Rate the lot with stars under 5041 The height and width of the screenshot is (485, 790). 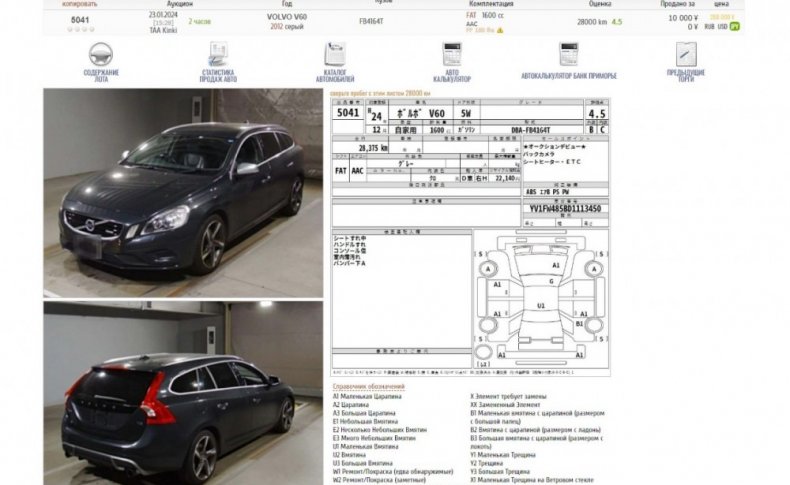pos(81,29)
